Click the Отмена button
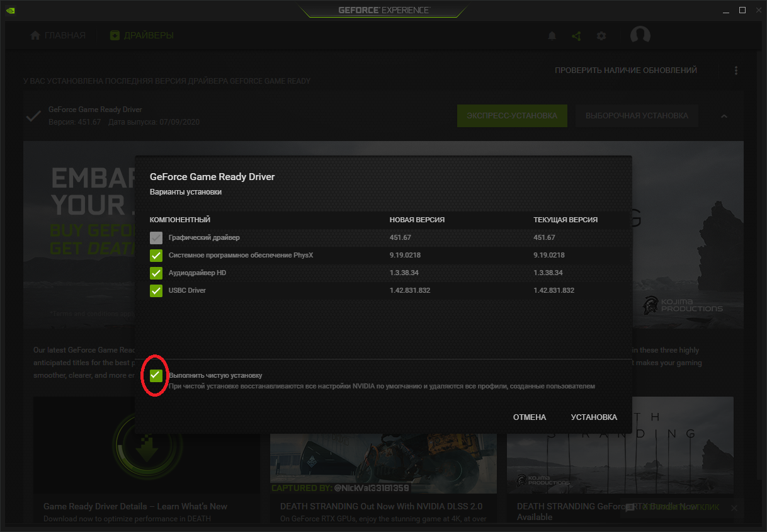 (x=529, y=417)
